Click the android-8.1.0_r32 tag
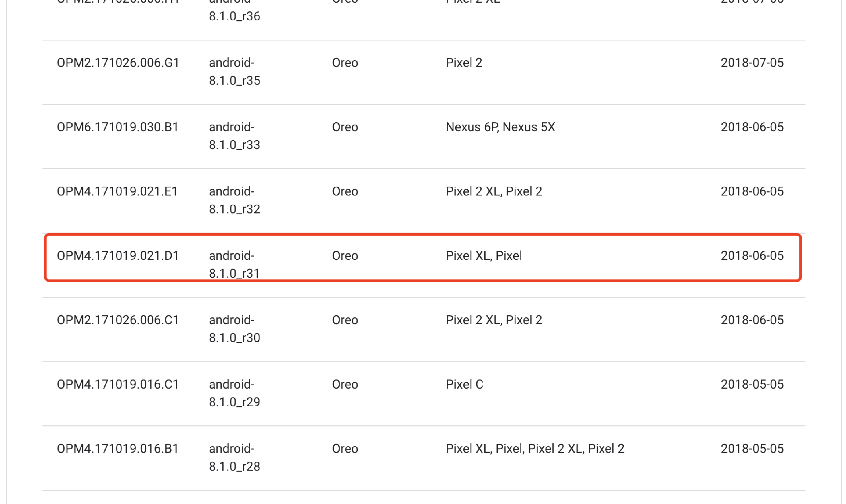The width and height of the screenshot is (846, 504). pos(235,201)
